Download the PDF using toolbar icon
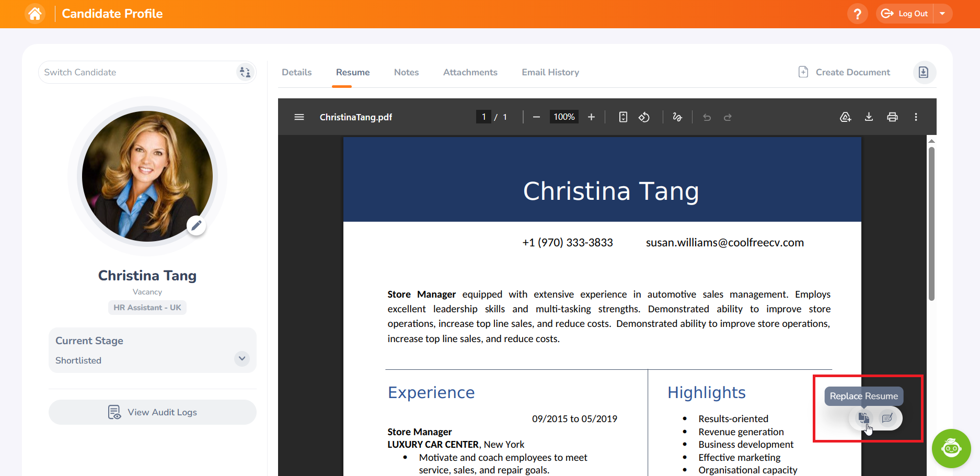Image resolution: width=980 pixels, height=476 pixels. pyautogui.click(x=869, y=117)
